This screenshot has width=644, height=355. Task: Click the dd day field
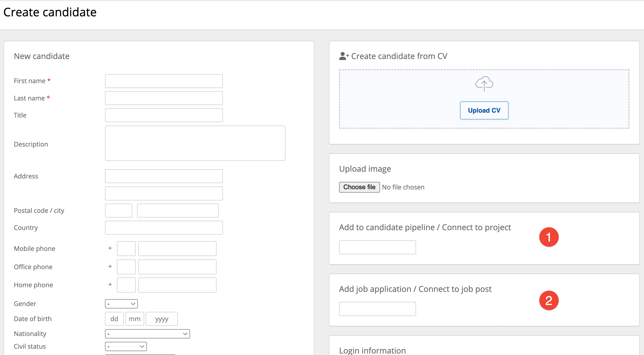click(x=114, y=319)
